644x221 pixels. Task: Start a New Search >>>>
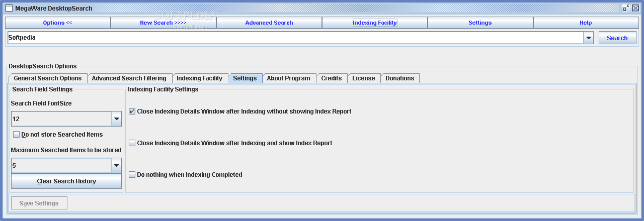163,23
